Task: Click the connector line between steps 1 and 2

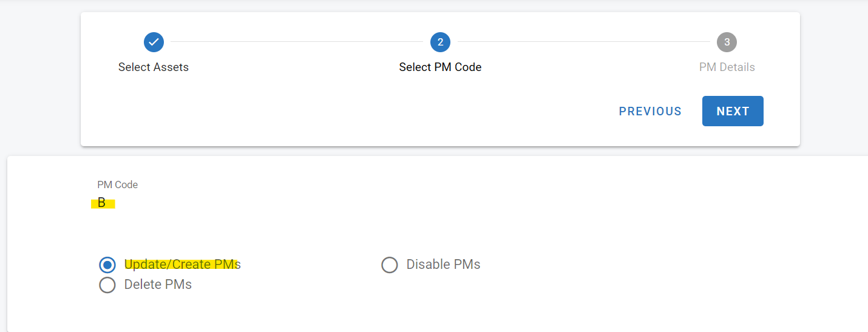Action: click(296, 42)
